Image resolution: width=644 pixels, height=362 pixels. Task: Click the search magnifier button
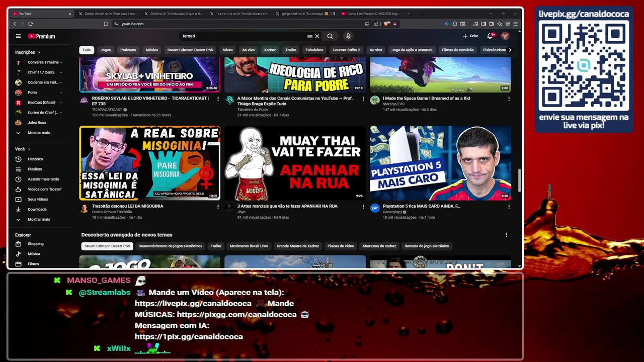[330, 36]
